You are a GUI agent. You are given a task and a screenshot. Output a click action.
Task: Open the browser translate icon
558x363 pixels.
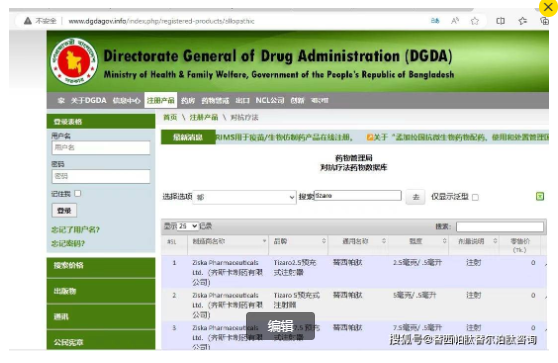(435, 21)
